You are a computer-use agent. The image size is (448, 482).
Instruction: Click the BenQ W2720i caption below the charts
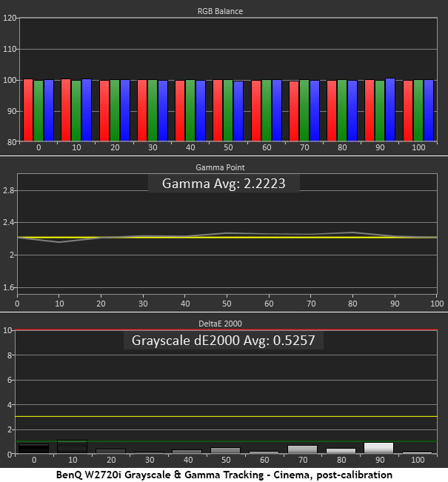224,475
